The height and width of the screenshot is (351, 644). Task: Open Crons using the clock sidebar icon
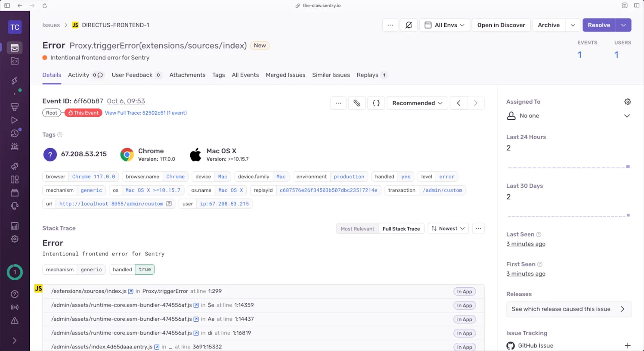point(15,133)
